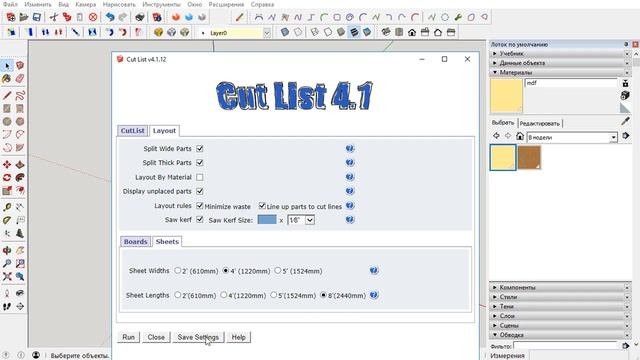Select the Line pencil tool
Screen dimensions: 640x360
7,96
